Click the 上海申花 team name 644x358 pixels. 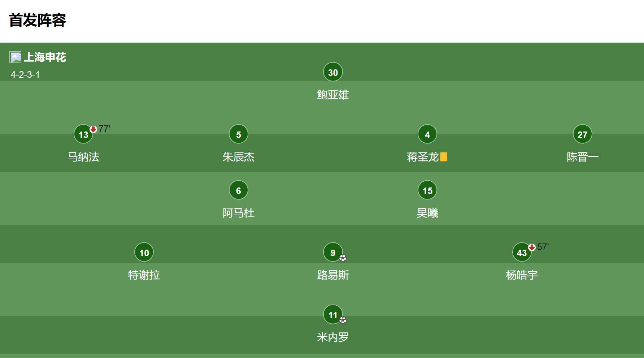pyautogui.click(x=45, y=57)
